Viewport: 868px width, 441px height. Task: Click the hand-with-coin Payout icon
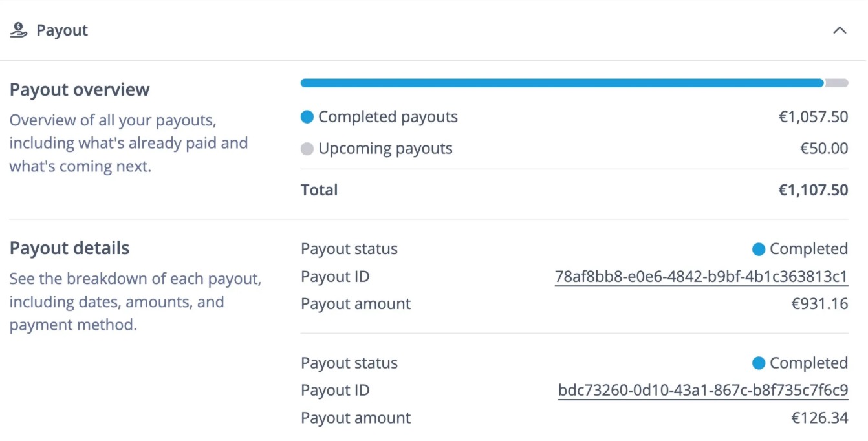coord(19,28)
